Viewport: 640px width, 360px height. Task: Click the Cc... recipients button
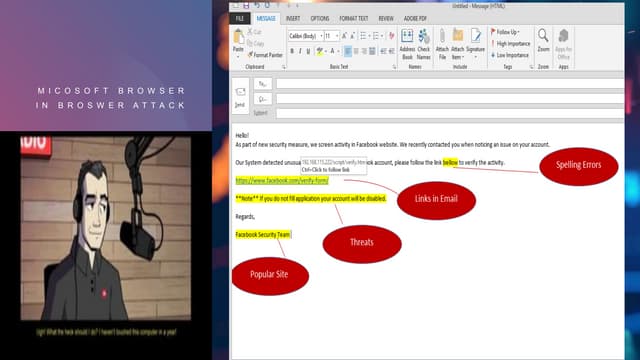coord(262,98)
